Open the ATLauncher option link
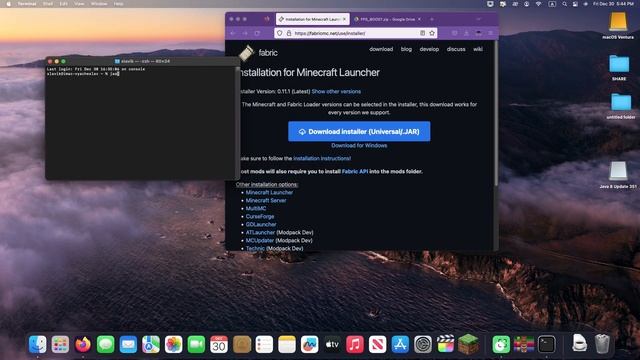 260,233
